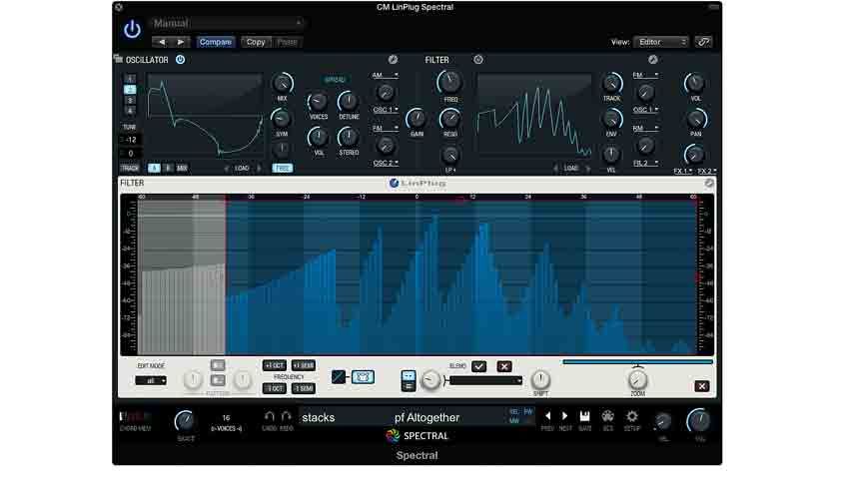849x504 pixels.
Task: Click the filter LOAD button
Action: pyautogui.click(x=571, y=169)
